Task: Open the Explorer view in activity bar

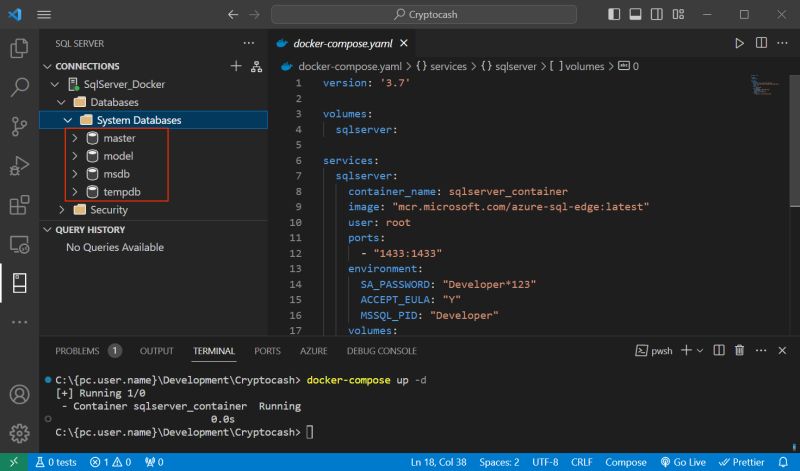Action: tap(19, 48)
